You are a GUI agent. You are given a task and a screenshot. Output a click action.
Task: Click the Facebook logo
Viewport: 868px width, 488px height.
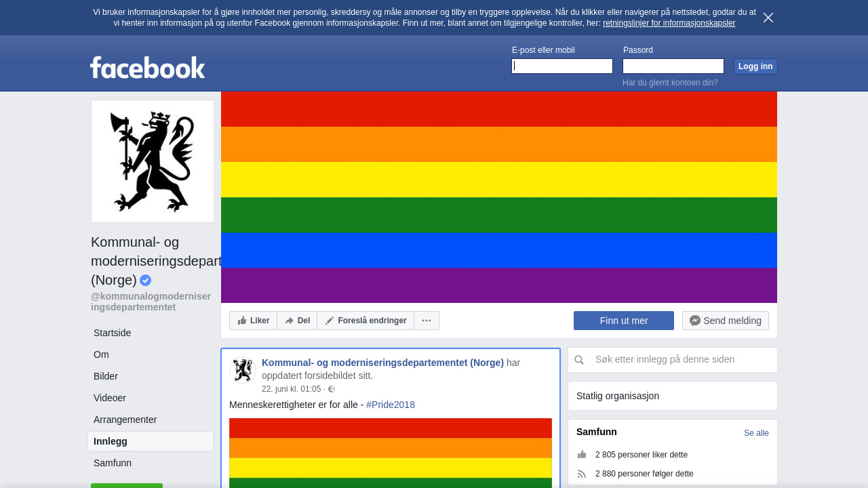[x=148, y=67]
